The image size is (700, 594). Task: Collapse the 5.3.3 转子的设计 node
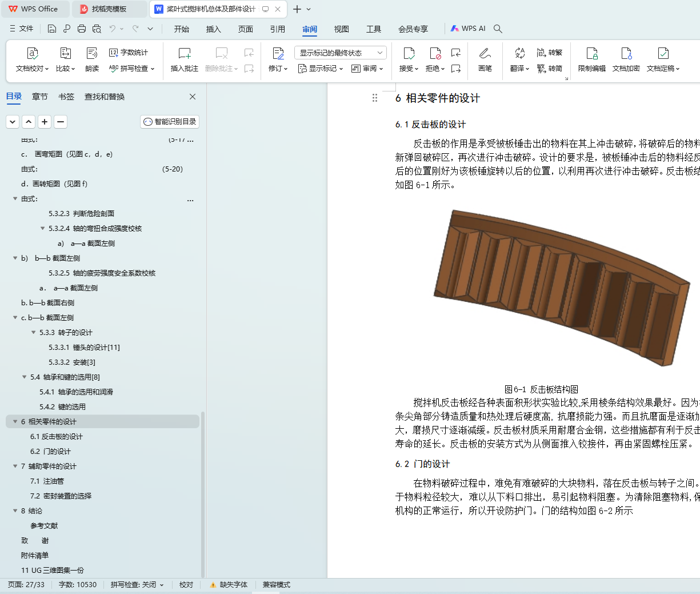click(x=33, y=332)
